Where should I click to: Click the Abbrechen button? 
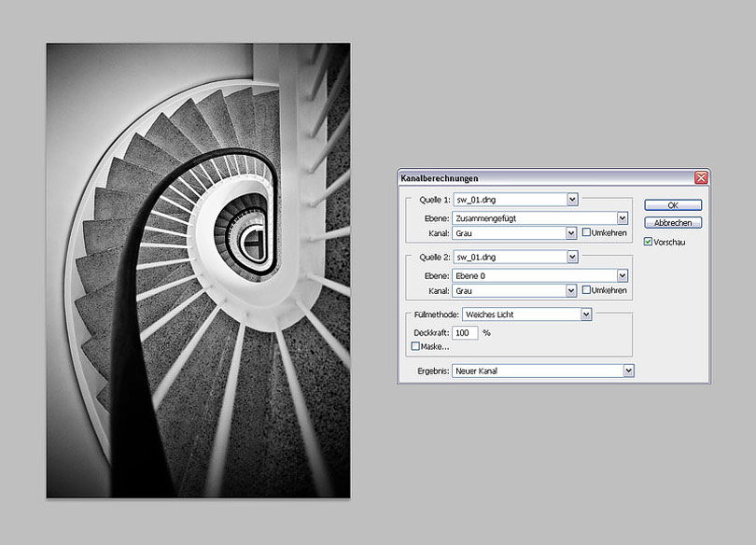pos(673,223)
